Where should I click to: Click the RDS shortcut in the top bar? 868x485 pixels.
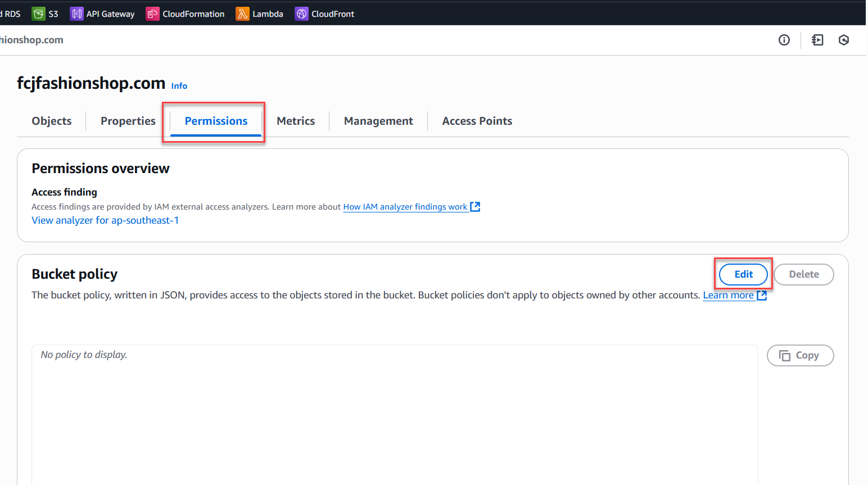click(11, 13)
